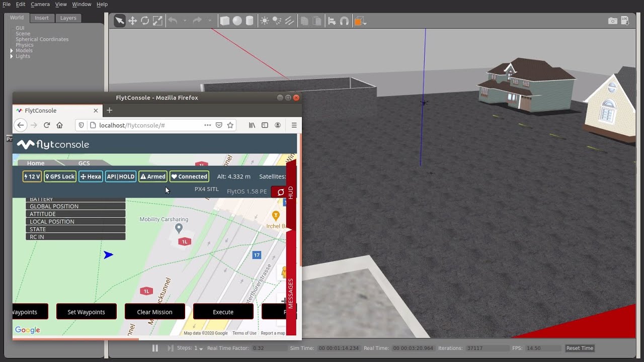The height and width of the screenshot is (362, 644).
Task: Switch to rotate mode tool
Action: [145, 21]
